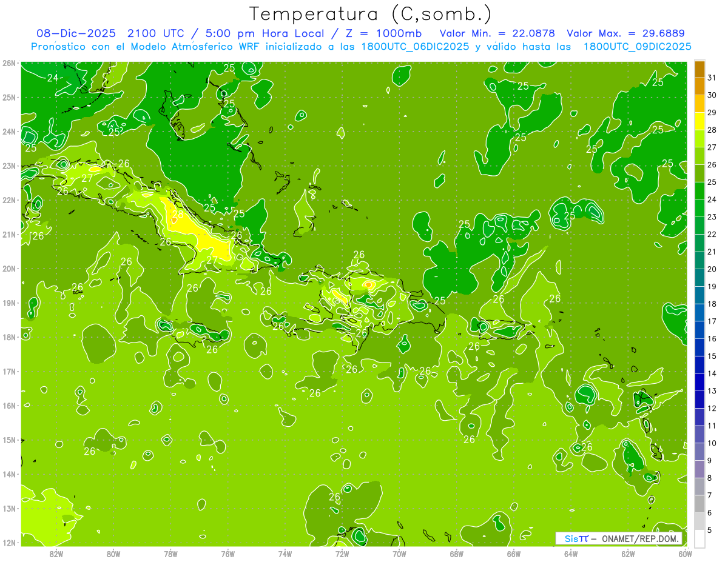Pick the white segment below 5 on color bar
This screenshot has height=562, width=728.
[699, 538]
